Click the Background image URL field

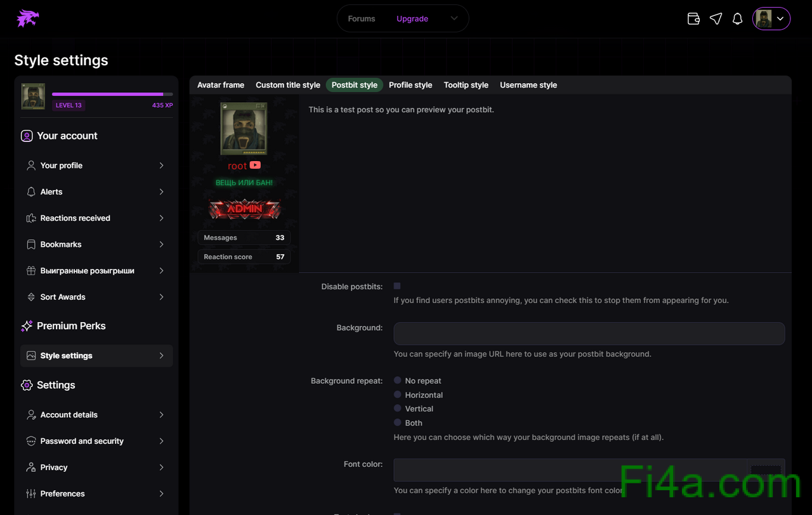pos(589,334)
